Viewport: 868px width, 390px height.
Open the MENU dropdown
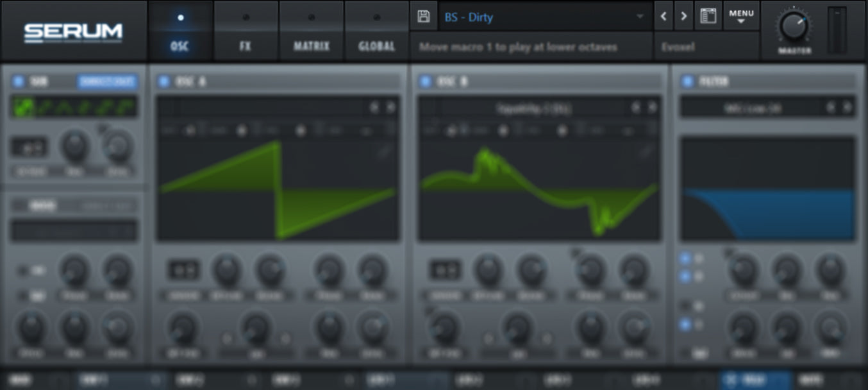741,17
